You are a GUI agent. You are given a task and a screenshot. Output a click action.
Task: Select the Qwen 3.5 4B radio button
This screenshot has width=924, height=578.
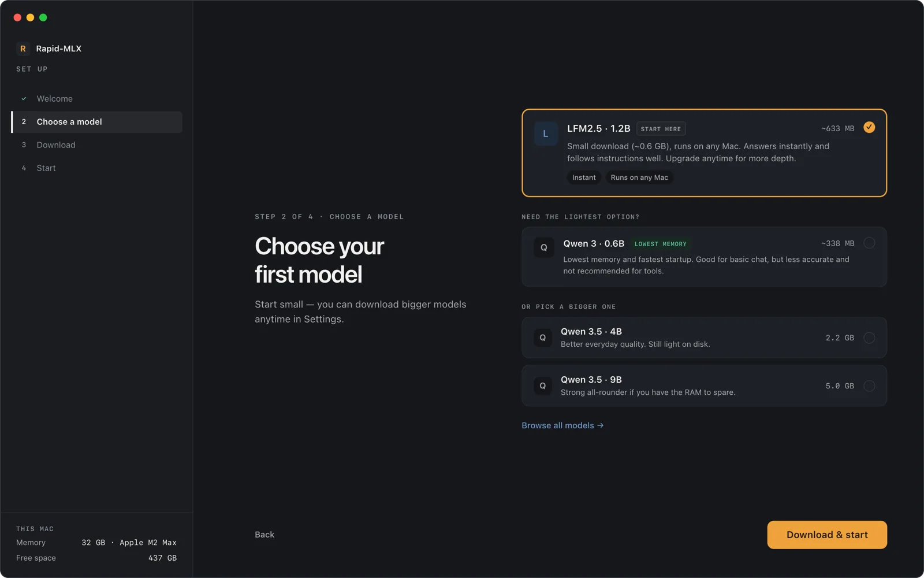(869, 338)
